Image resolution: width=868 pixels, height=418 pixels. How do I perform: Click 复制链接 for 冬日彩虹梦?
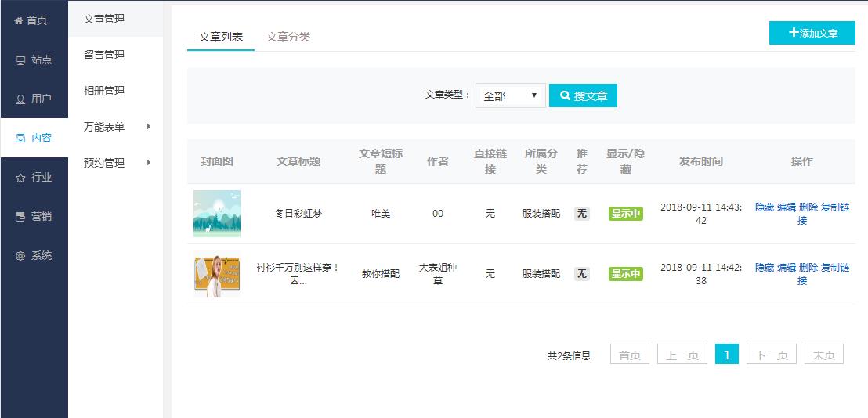tap(835, 207)
